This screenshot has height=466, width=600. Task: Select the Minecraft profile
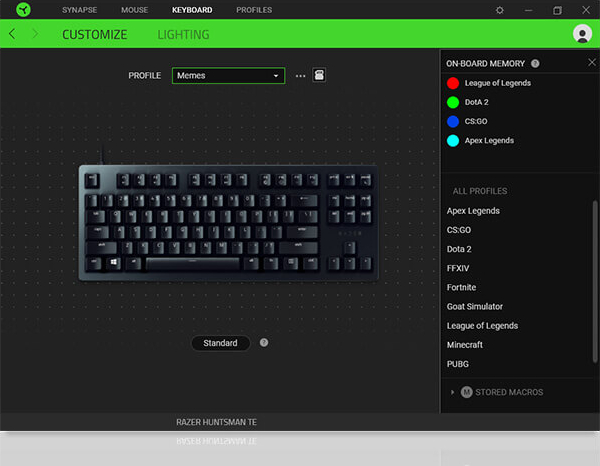(465, 345)
